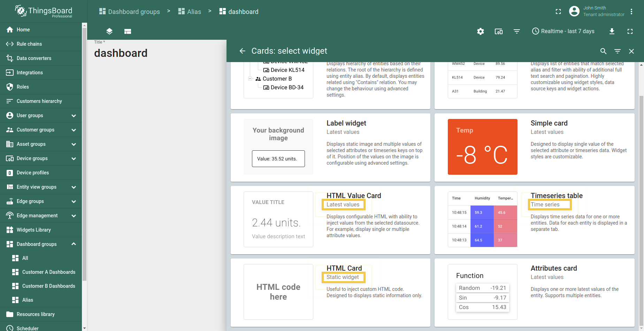
Task: Click the ThingsBoard Professional logo
Action: [x=43, y=12]
